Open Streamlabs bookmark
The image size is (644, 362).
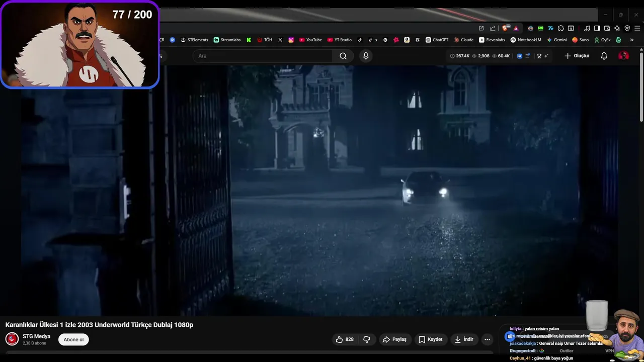coord(227,40)
